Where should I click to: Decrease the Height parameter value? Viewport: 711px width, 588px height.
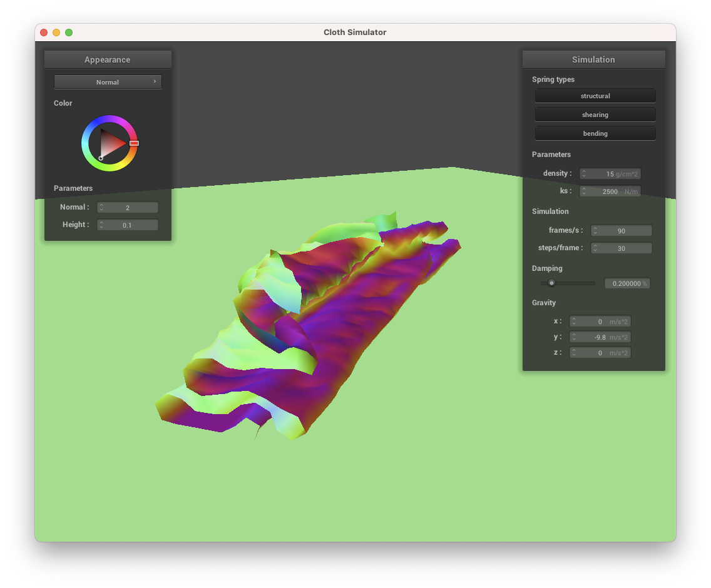point(101,226)
